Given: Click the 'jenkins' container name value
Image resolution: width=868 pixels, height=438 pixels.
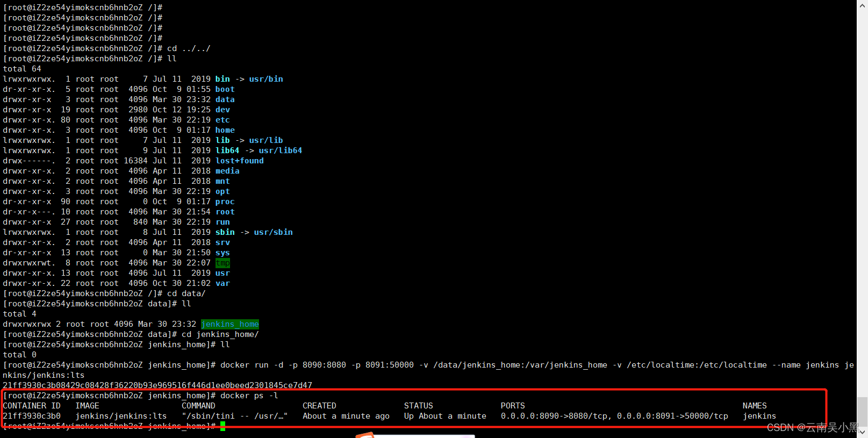Looking at the screenshot, I should [x=759, y=416].
